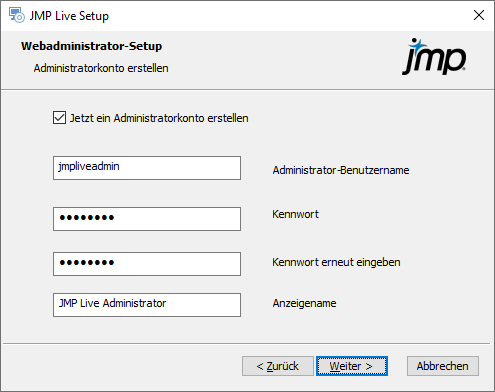Screen dimensions: 495x392
Task: Click the Kennwort erneut eingeben label
Action: [336, 262]
